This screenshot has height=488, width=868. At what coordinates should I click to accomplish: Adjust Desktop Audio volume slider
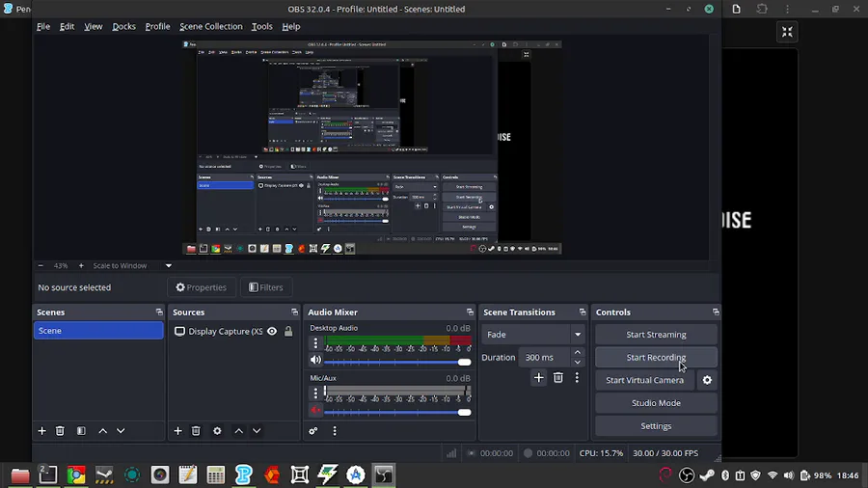397,362
